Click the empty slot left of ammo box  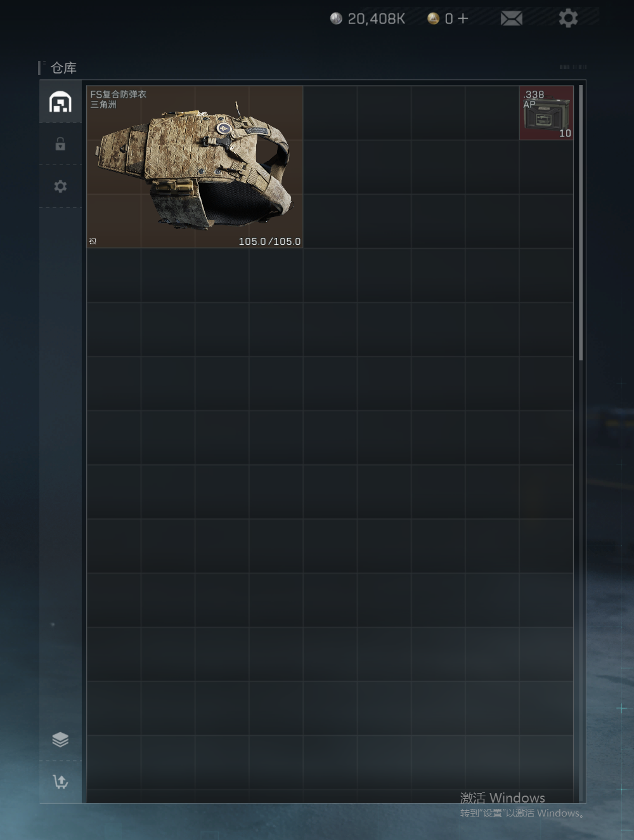(x=492, y=113)
